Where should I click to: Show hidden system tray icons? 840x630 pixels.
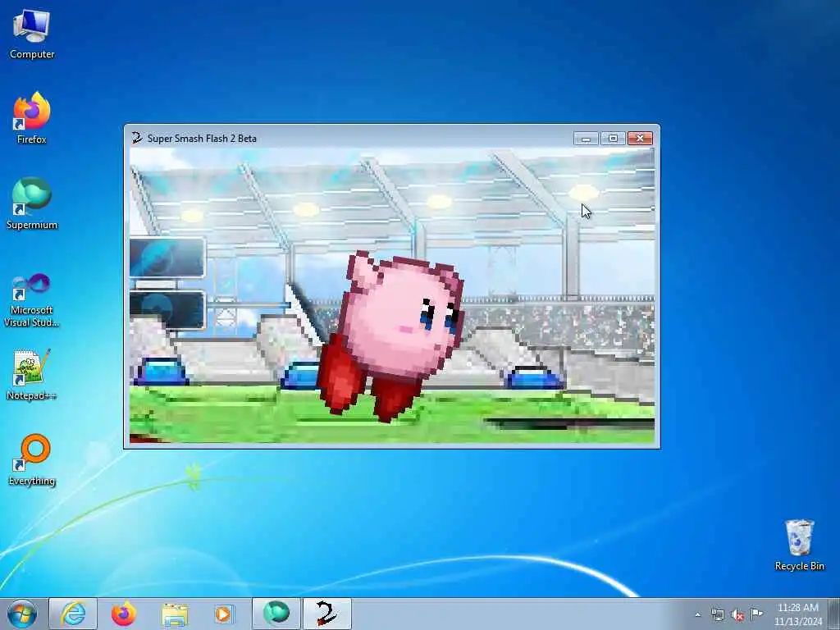click(x=697, y=614)
